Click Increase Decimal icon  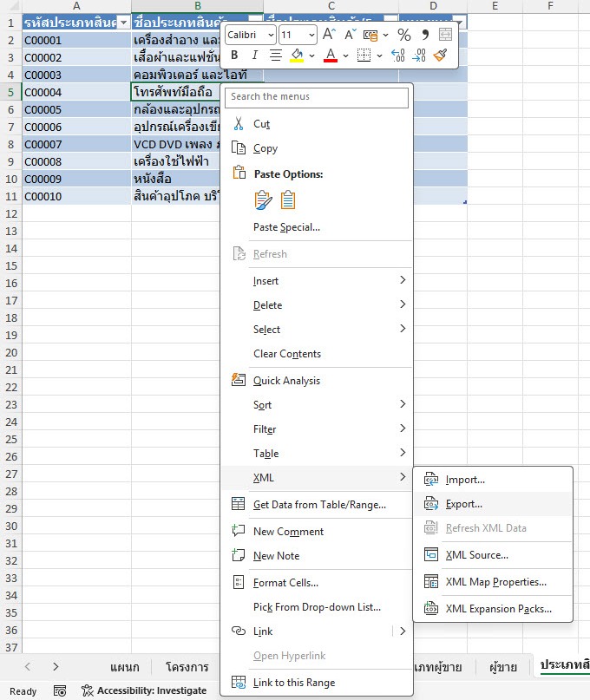coord(397,56)
